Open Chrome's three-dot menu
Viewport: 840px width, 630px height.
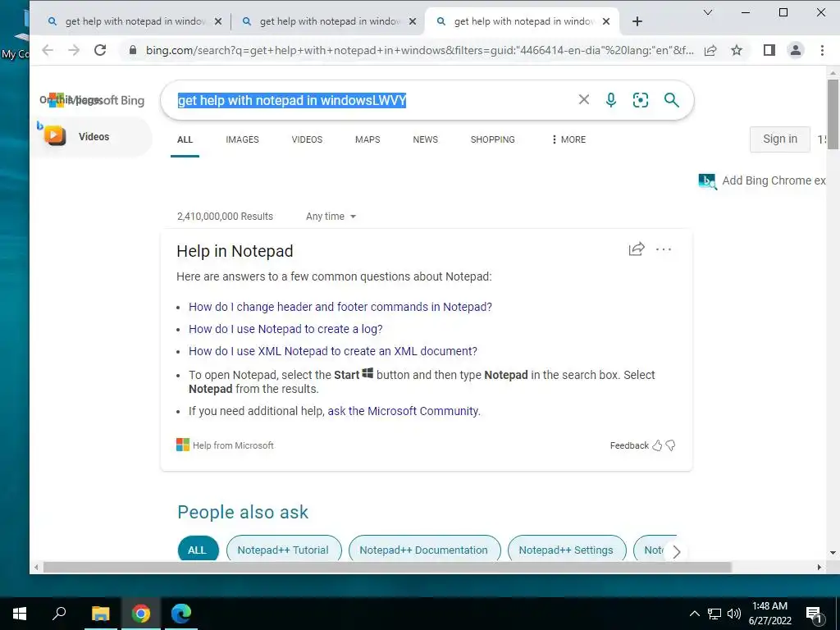click(822, 50)
